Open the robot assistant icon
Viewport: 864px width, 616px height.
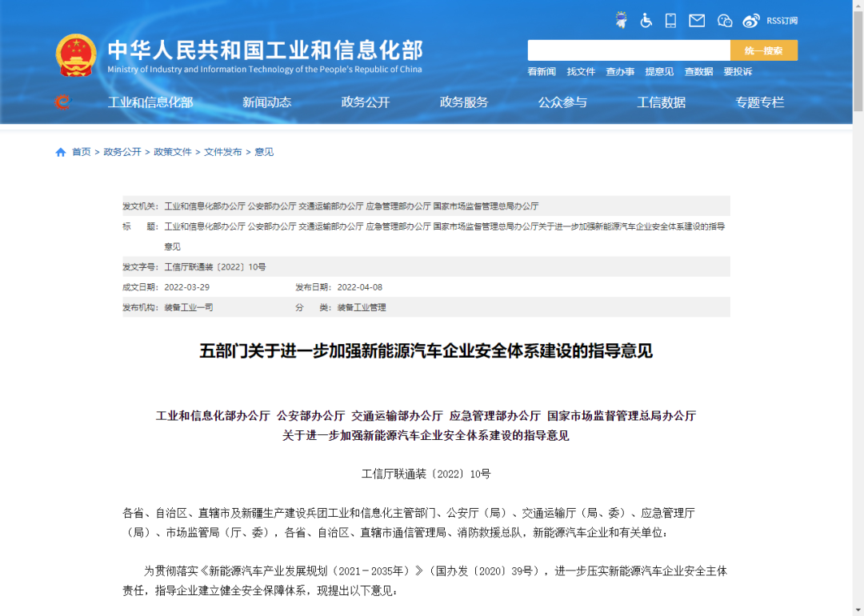[x=621, y=20]
